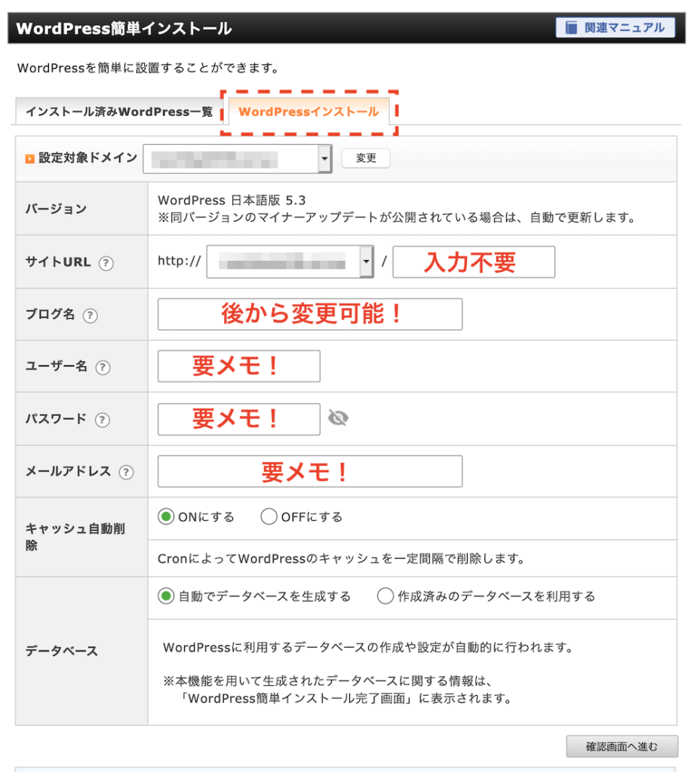Select the WordPressインストール tab
This screenshot has height=772, width=700.
[309, 112]
